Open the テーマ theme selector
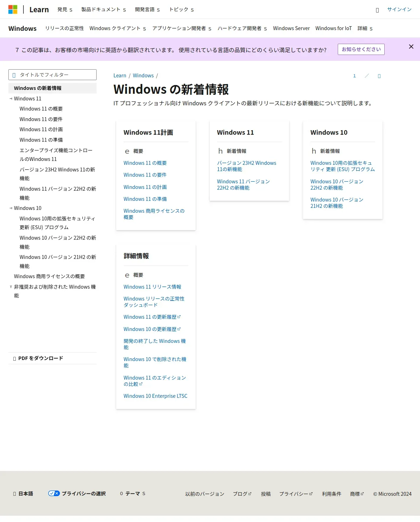 pyautogui.click(x=133, y=494)
